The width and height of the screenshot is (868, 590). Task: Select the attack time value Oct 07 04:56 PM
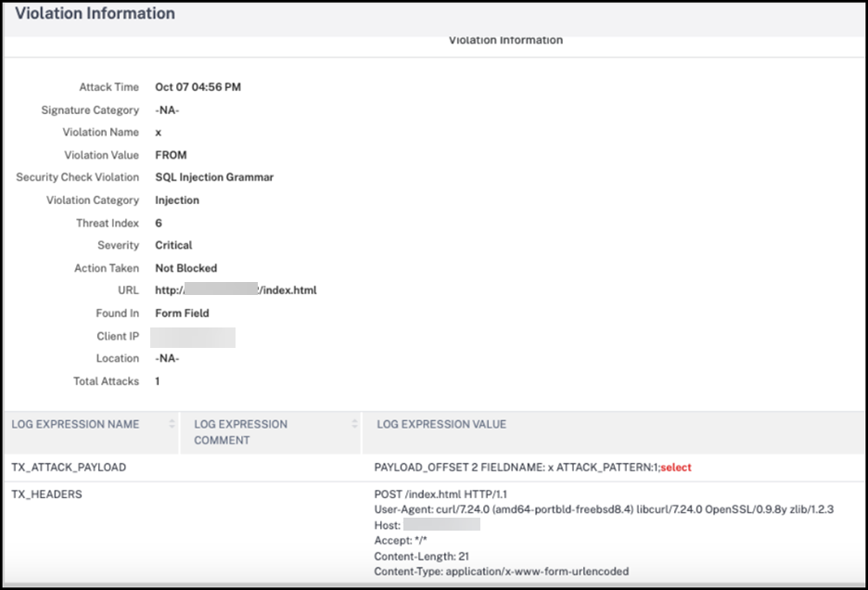198,87
